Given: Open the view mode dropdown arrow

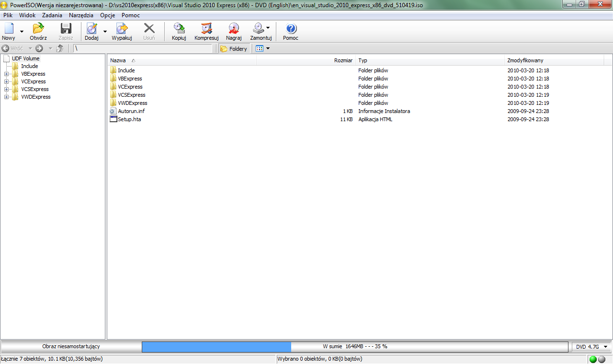Looking at the screenshot, I should [x=268, y=48].
